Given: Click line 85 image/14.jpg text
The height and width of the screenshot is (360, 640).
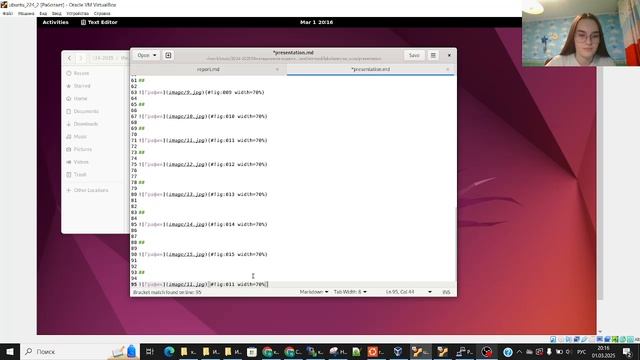Looking at the screenshot, I should click(x=187, y=224).
